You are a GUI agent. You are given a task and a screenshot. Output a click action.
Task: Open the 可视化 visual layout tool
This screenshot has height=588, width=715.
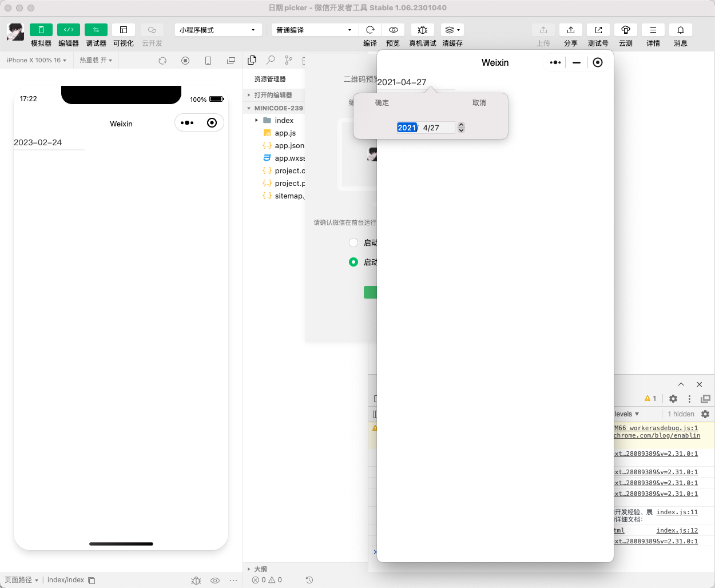[x=124, y=30]
